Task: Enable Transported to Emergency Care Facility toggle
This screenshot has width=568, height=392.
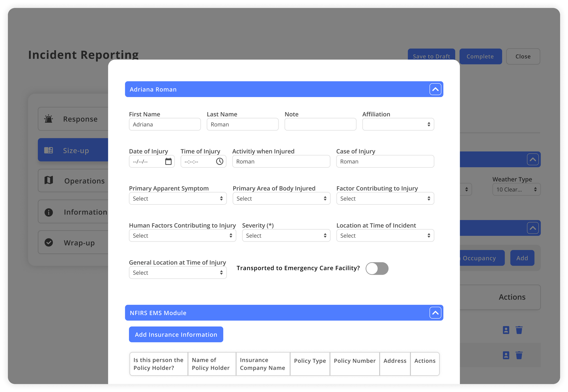Action: point(377,268)
